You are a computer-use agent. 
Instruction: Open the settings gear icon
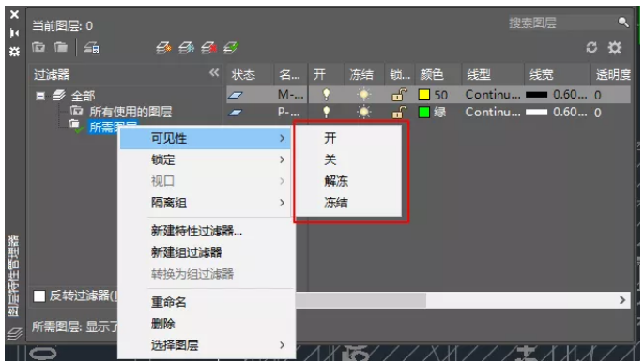coord(615,48)
